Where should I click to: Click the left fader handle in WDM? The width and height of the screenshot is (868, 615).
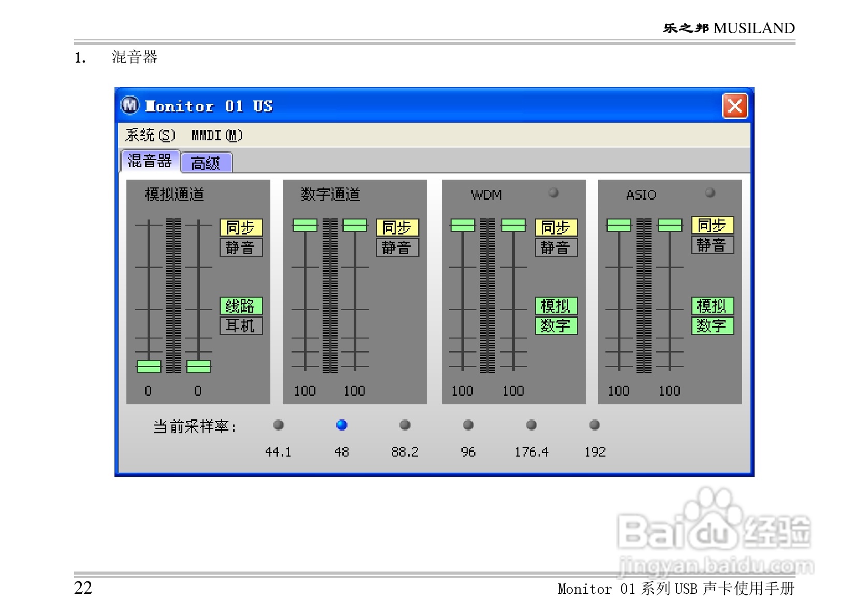pos(462,225)
